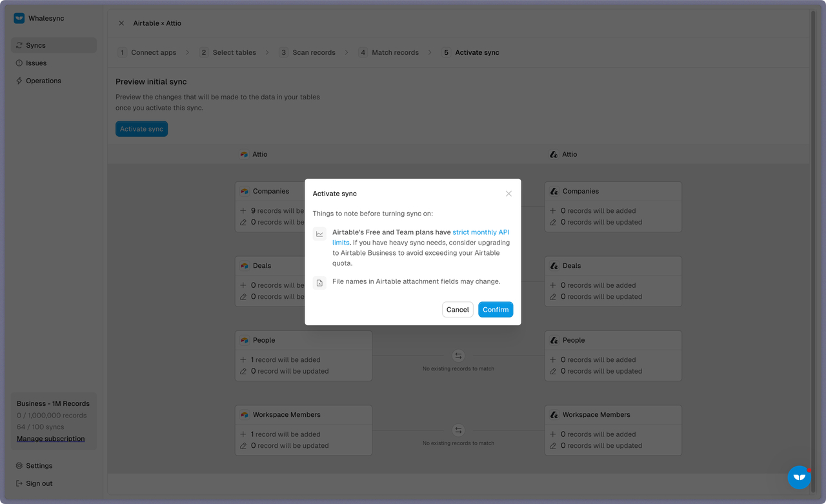Viewport: 826px width, 504px height.
Task: Click the Attio icon on right Companies card
Action: point(554,192)
